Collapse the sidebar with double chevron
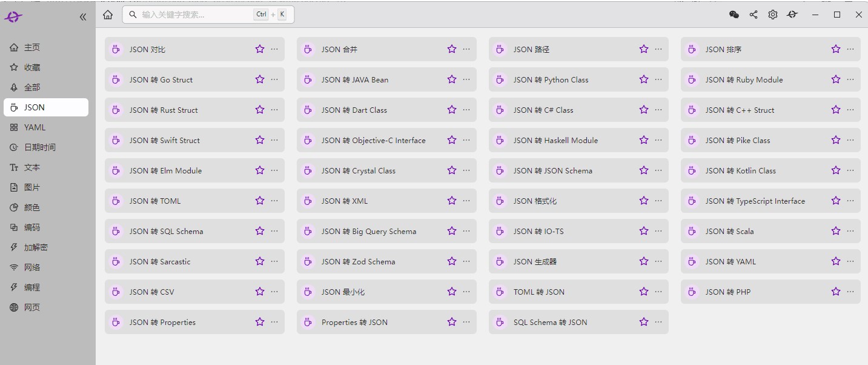This screenshot has height=365, width=868. 83,17
